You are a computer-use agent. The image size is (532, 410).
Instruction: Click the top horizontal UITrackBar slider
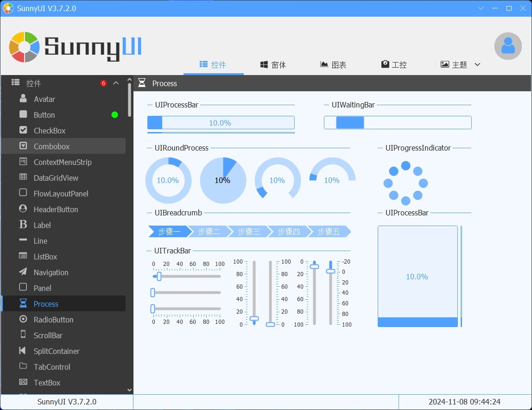187,277
